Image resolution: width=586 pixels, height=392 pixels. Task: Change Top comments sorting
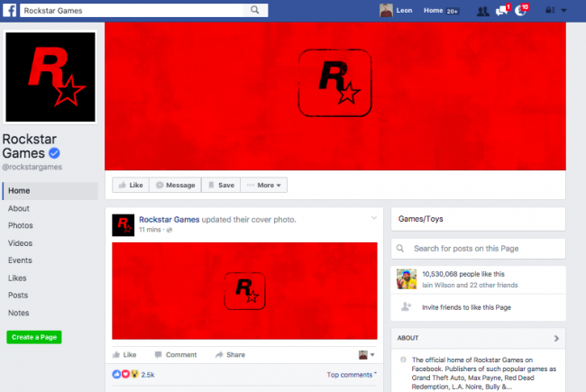pyautogui.click(x=352, y=375)
